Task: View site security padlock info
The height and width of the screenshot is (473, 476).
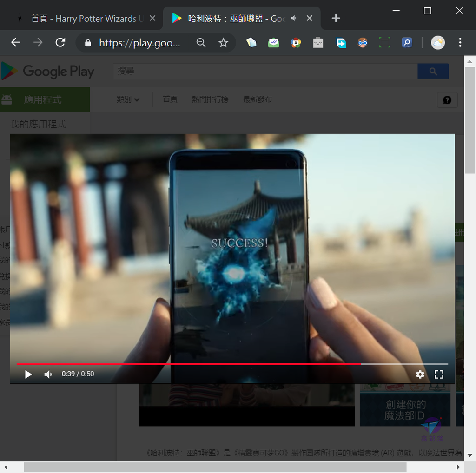Action: [x=88, y=43]
